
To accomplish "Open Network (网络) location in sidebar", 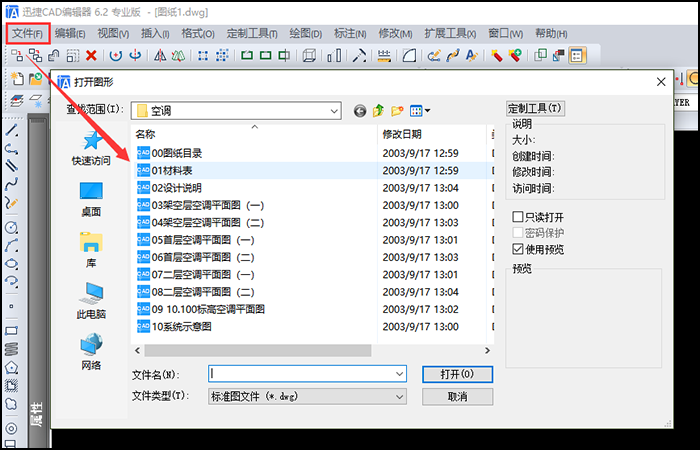I will pos(91,351).
